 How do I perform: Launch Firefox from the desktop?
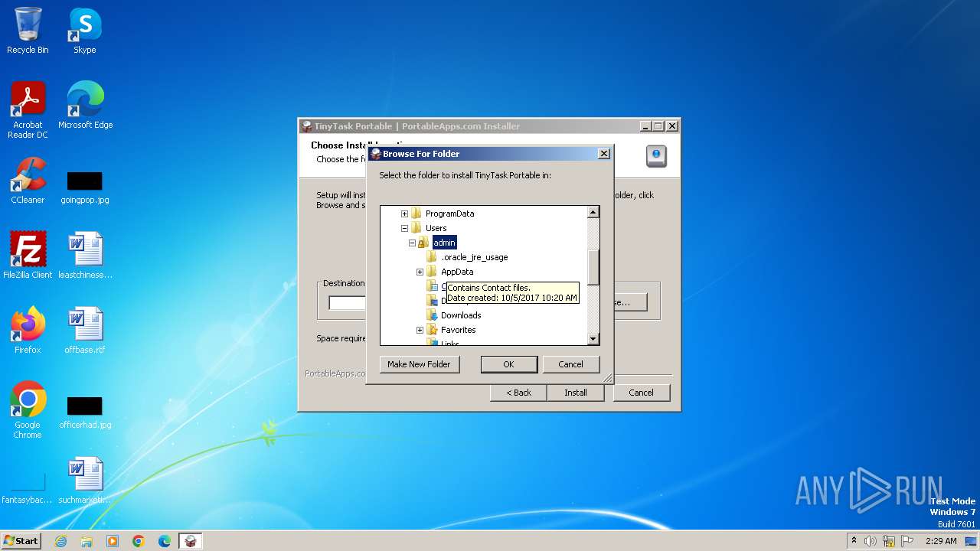[28, 331]
